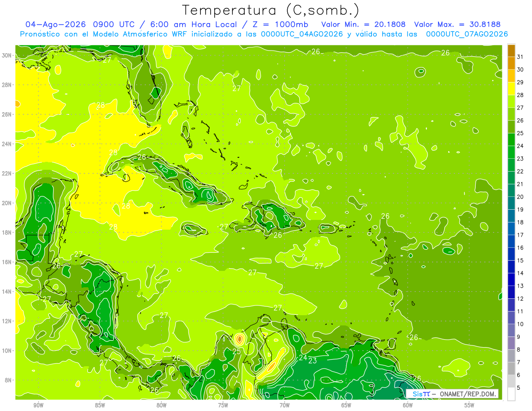Screen dimensions: 532x411
Task: Click the legend value 21
Action: 520,184
